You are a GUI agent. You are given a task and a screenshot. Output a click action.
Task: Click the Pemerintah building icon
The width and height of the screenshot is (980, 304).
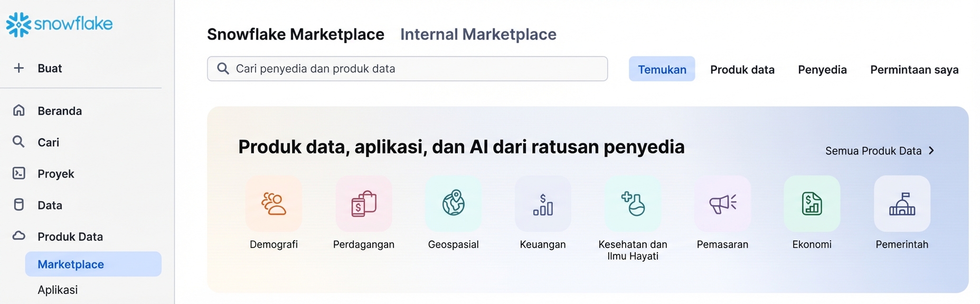coord(902,204)
